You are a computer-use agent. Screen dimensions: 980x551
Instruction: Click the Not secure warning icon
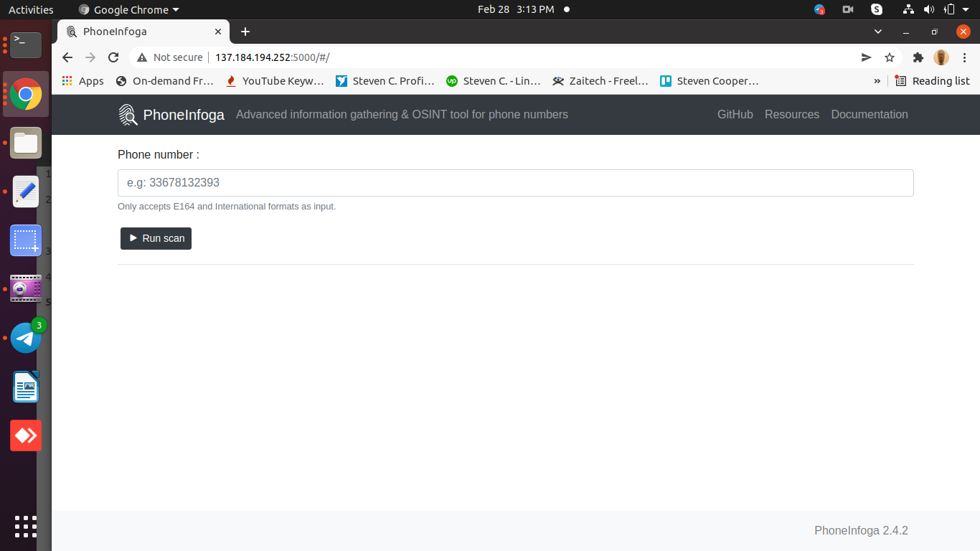point(142,57)
